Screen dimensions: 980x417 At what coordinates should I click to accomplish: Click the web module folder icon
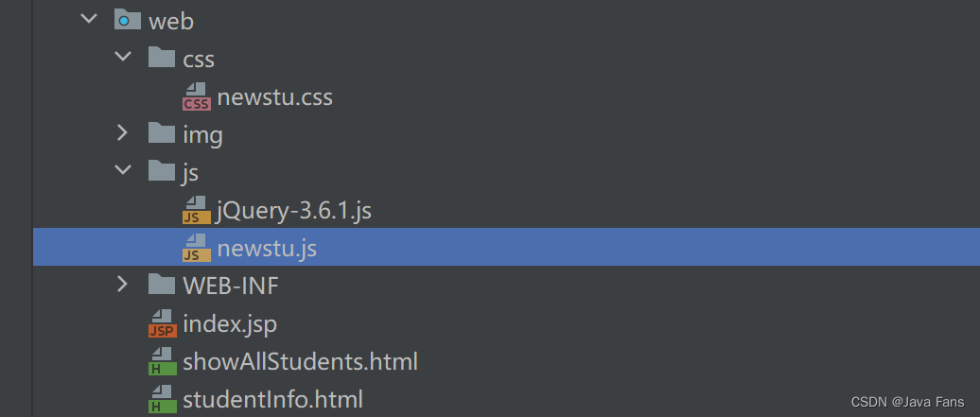[127, 20]
